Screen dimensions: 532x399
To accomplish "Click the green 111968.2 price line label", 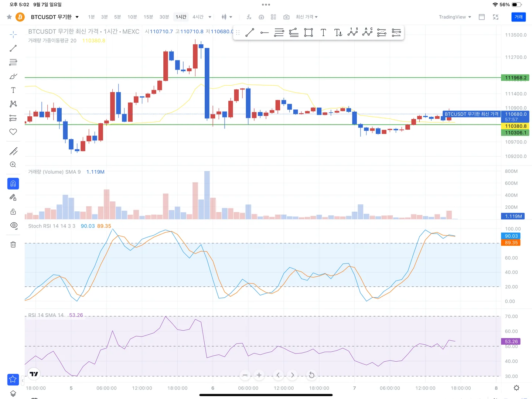I will tap(515, 78).
